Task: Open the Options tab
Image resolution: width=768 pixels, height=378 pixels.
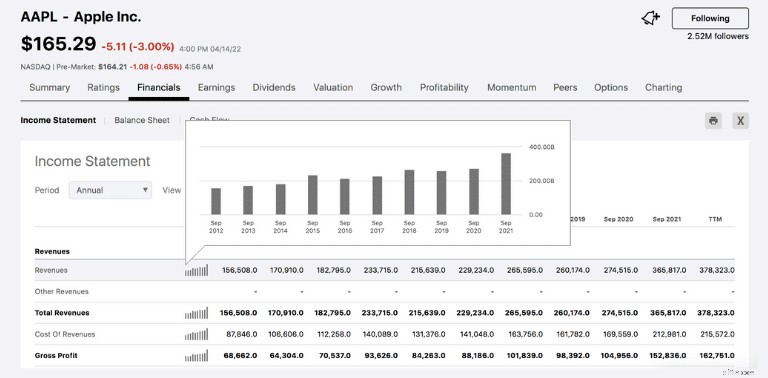Action: (x=611, y=88)
